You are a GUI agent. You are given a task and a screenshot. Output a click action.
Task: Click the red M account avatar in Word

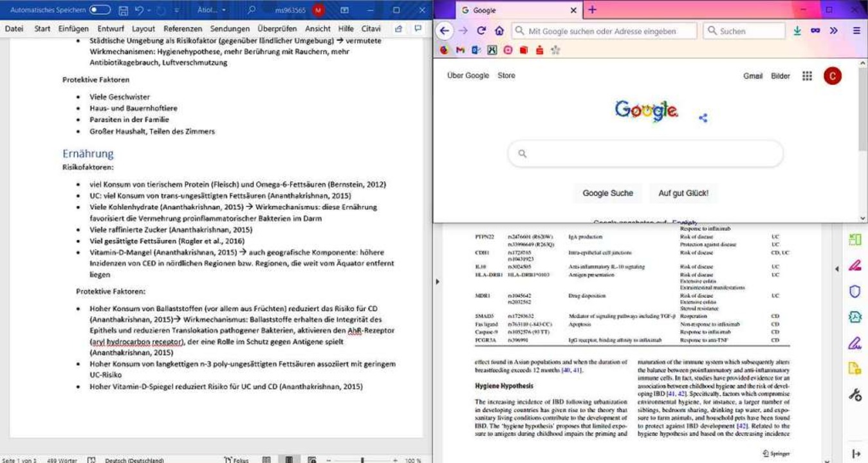(x=318, y=10)
